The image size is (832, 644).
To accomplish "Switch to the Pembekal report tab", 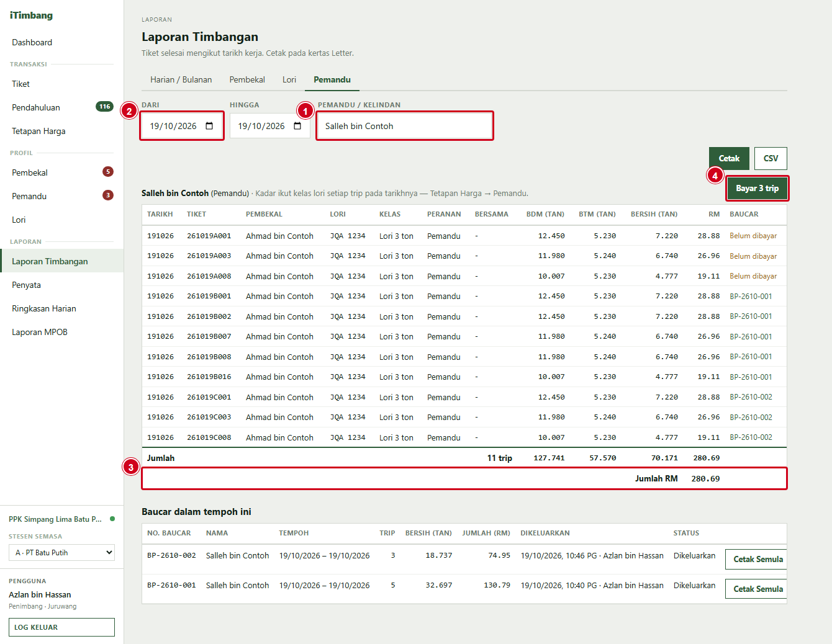I will pos(247,79).
